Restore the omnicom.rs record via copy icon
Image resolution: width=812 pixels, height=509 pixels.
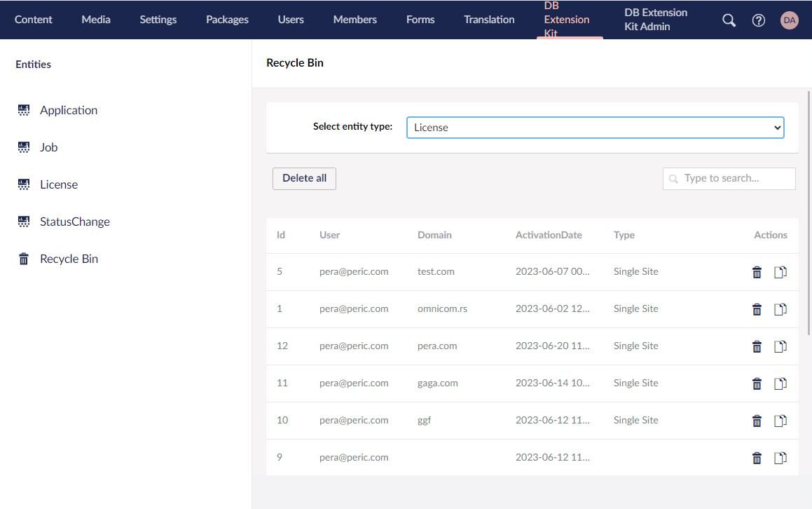pyautogui.click(x=780, y=309)
